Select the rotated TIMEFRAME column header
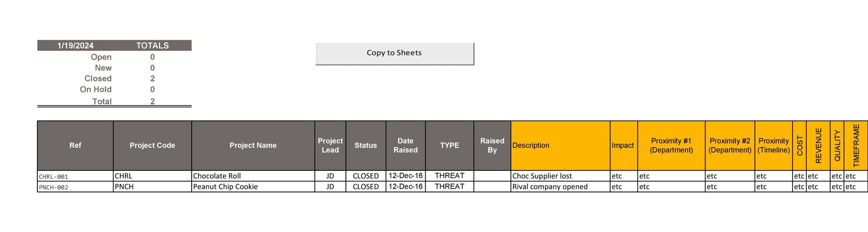The image size is (868, 232). 856,146
